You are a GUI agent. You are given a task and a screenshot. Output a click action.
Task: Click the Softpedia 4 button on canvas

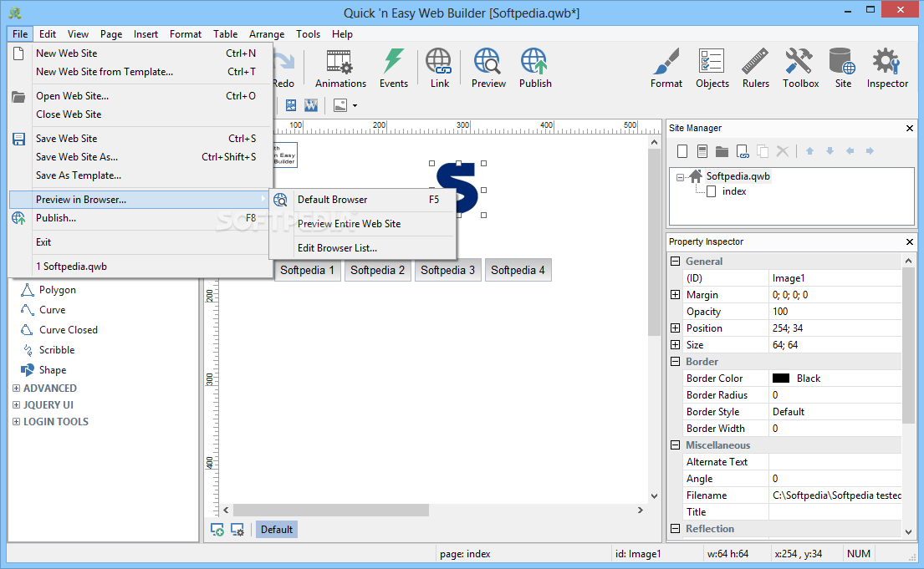(518, 271)
